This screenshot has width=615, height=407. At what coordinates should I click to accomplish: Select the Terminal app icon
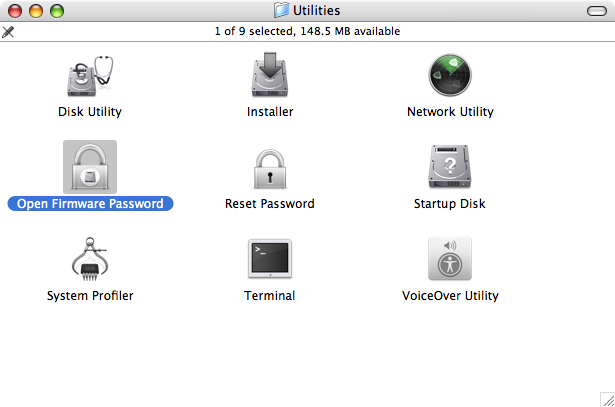[x=270, y=259]
